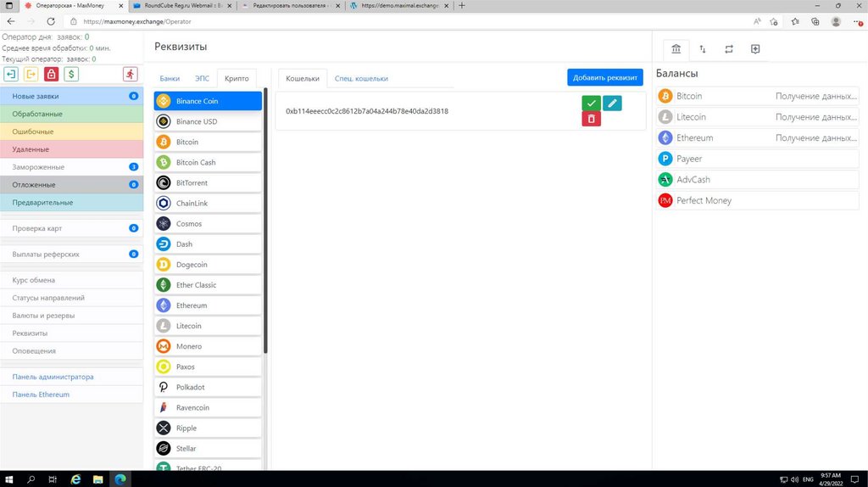Image resolution: width=868 pixels, height=487 pixels.
Task: Click the wallet address 0xb114eeecc0c2c8612b7a04a244b78e40da2d3818
Action: (367, 111)
